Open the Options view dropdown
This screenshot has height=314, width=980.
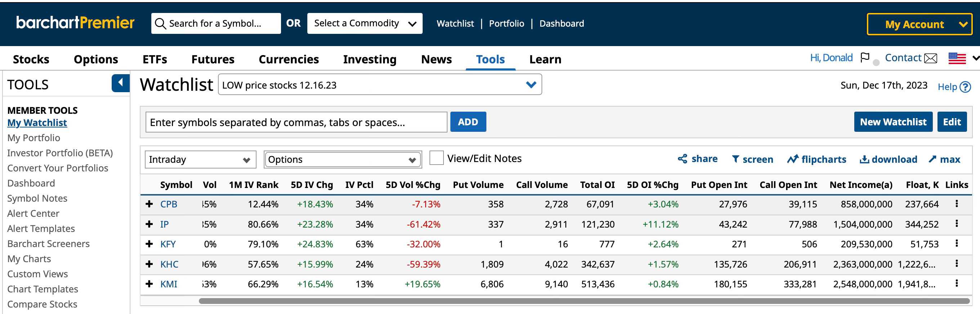[x=343, y=159]
